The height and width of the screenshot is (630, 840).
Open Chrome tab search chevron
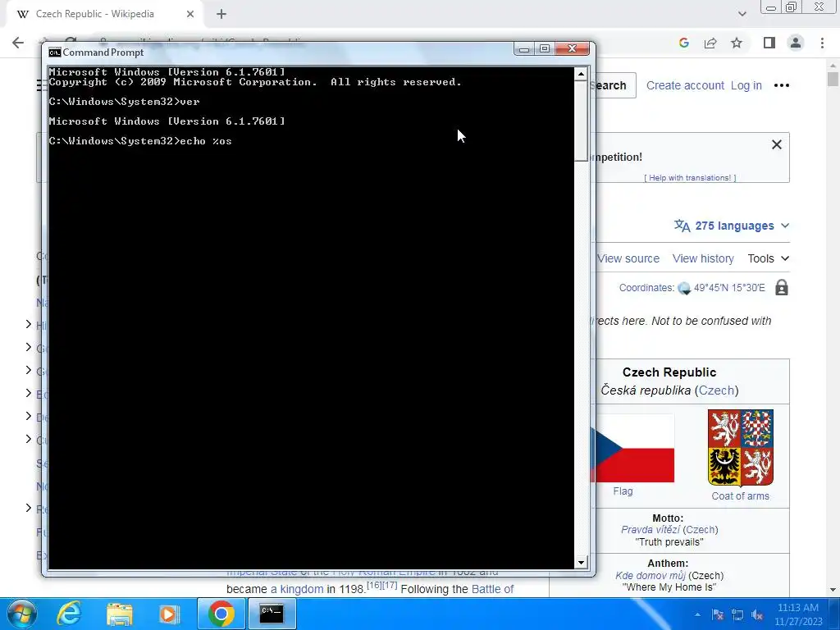pos(742,14)
